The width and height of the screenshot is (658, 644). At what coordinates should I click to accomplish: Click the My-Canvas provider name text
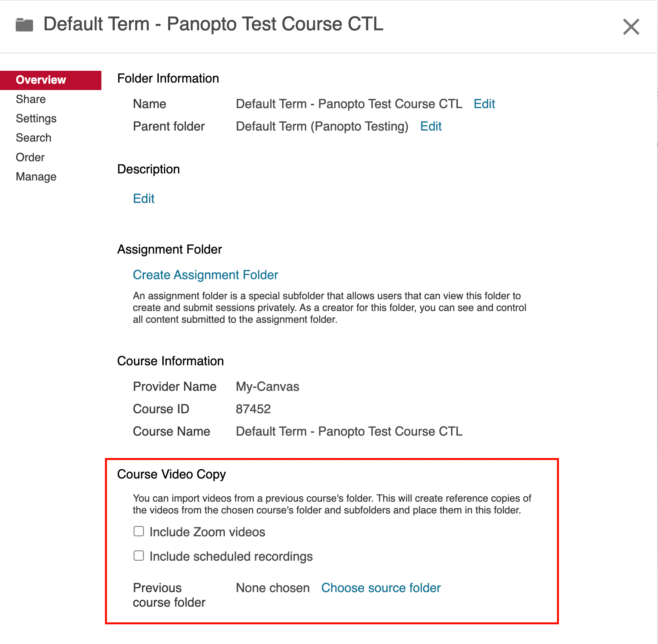[x=267, y=386]
